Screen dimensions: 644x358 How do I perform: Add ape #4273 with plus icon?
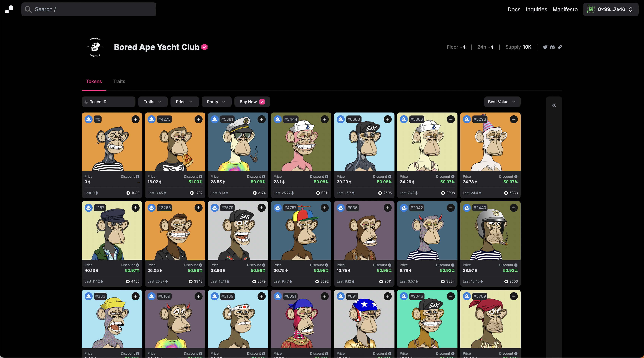click(x=198, y=119)
